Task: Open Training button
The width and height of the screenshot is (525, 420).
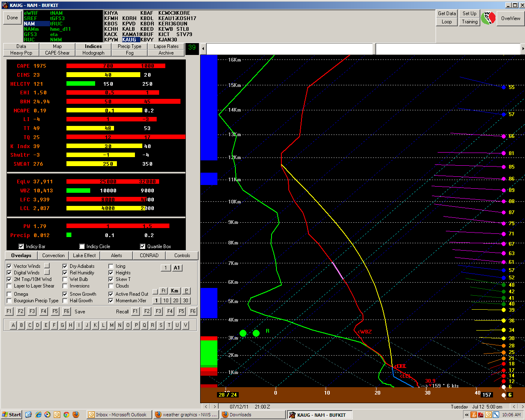Action: coord(470,22)
